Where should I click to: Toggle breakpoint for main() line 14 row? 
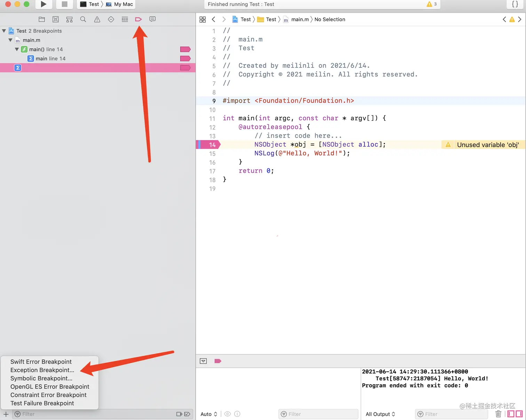point(185,49)
